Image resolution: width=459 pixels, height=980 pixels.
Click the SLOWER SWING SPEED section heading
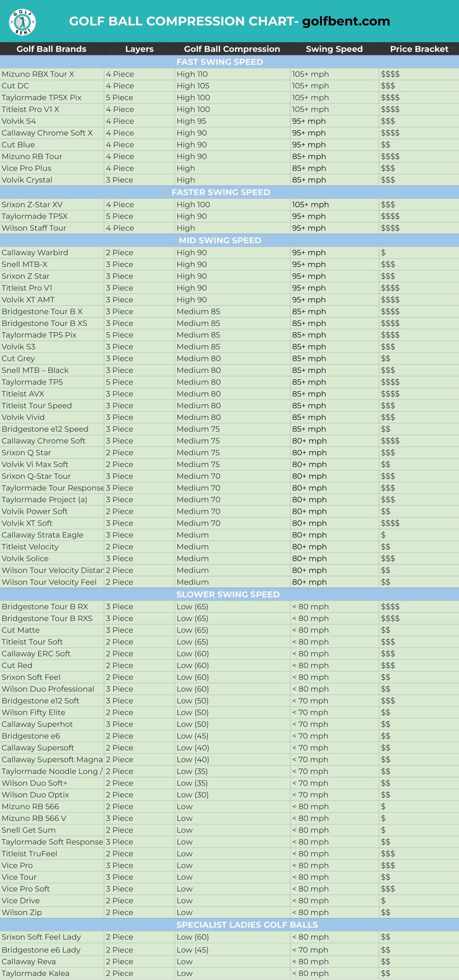click(228, 594)
